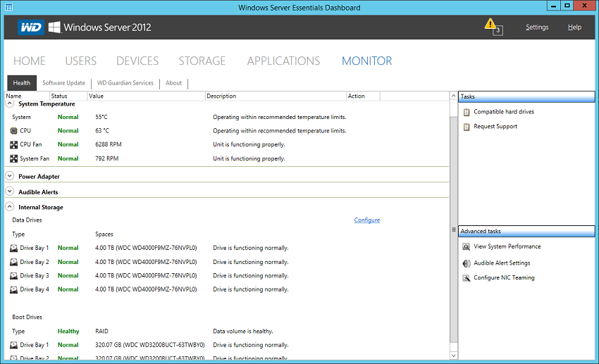Click the Windows Server 2012 logo

tap(100, 27)
